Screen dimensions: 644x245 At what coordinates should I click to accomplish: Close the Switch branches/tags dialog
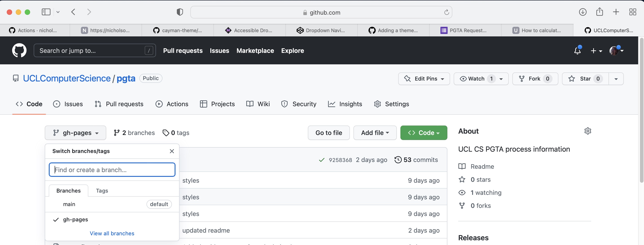[x=172, y=151]
